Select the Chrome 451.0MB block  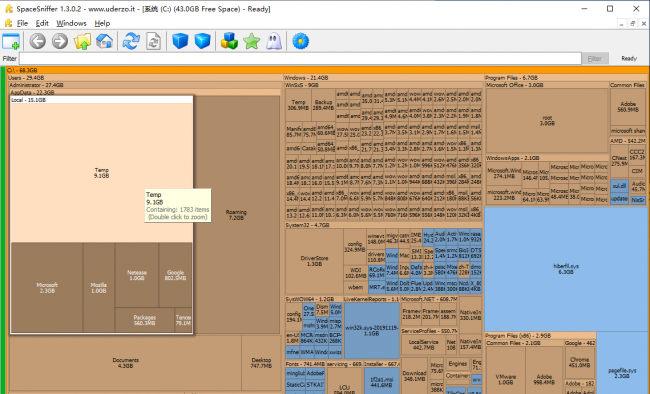coord(580,362)
